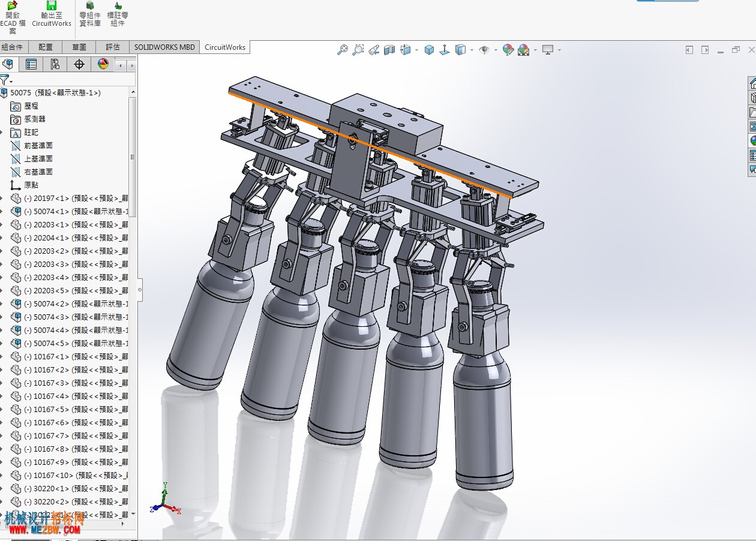Select component (-) 10167<6> in tree
Image resolution: width=756 pixels, height=541 pixels.
[70, 423]
